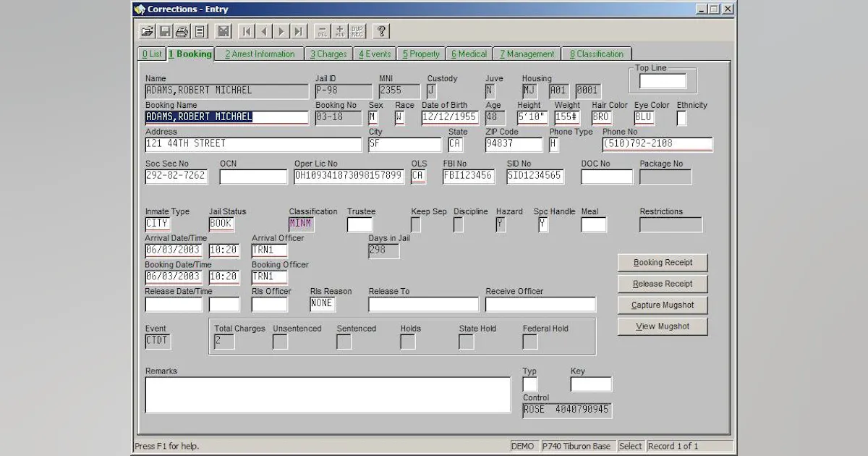The image size is (868, 456).
Task: Click the printer icon in the toolbar
Action: (x=182, y=31)
